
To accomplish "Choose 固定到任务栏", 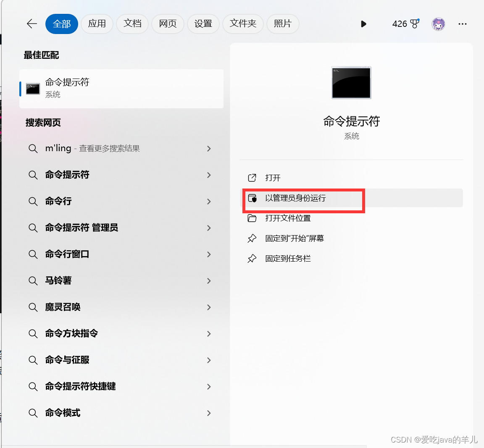I will click(351, 258).
